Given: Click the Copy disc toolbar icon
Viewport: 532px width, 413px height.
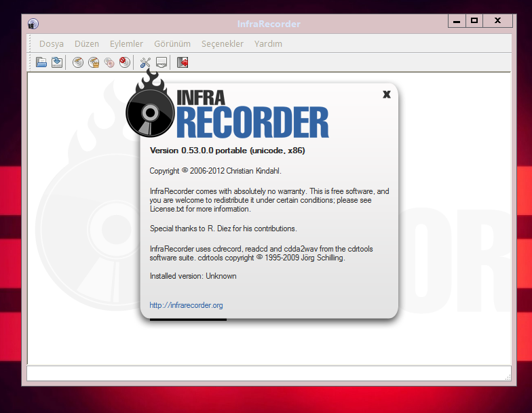Looking at the screenshot, I should tap(109, 62).
